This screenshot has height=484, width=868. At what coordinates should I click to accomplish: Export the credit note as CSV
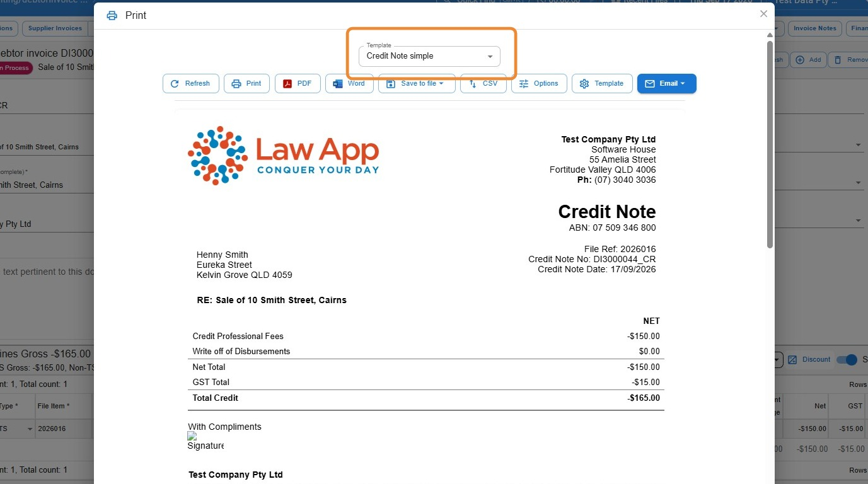(483, 83)
